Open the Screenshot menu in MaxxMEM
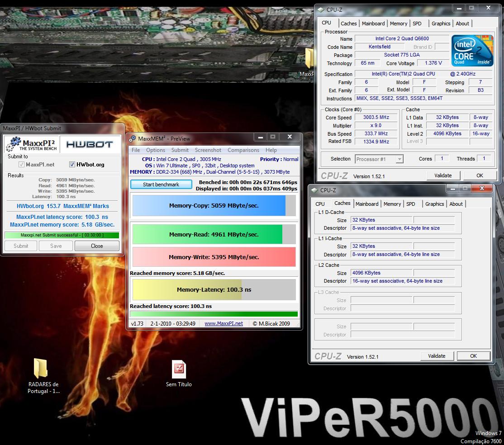The width and height of the screenshot is (504, 445). point(208,150)
